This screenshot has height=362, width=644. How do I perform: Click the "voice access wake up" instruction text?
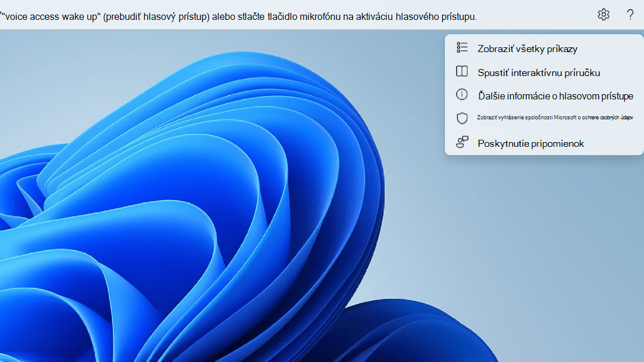pos(239,17)
